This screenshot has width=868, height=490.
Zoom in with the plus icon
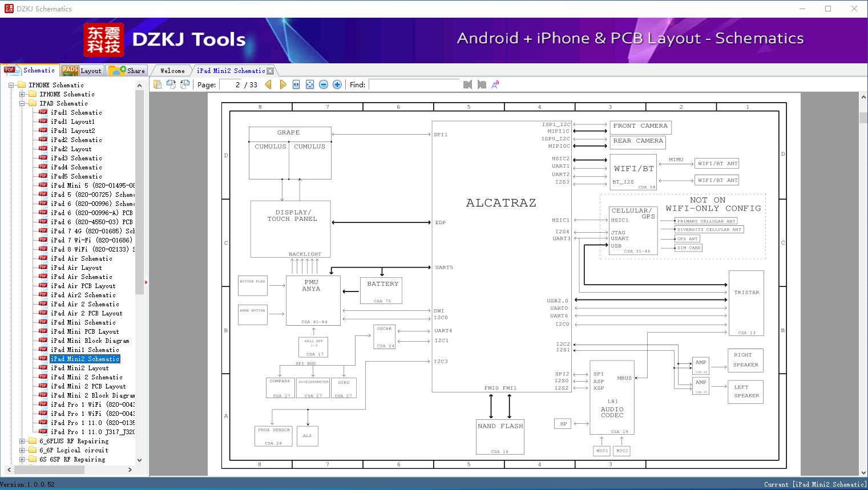(337, 84)
